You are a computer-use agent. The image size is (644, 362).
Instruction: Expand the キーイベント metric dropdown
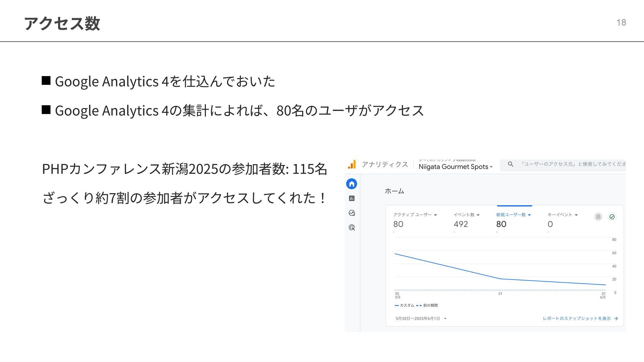576,215
